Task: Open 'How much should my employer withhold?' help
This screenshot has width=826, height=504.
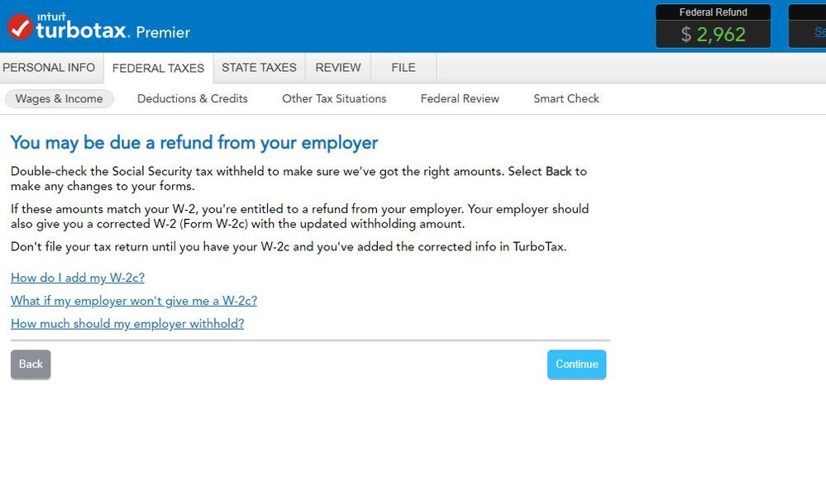Action: point(127,324)
